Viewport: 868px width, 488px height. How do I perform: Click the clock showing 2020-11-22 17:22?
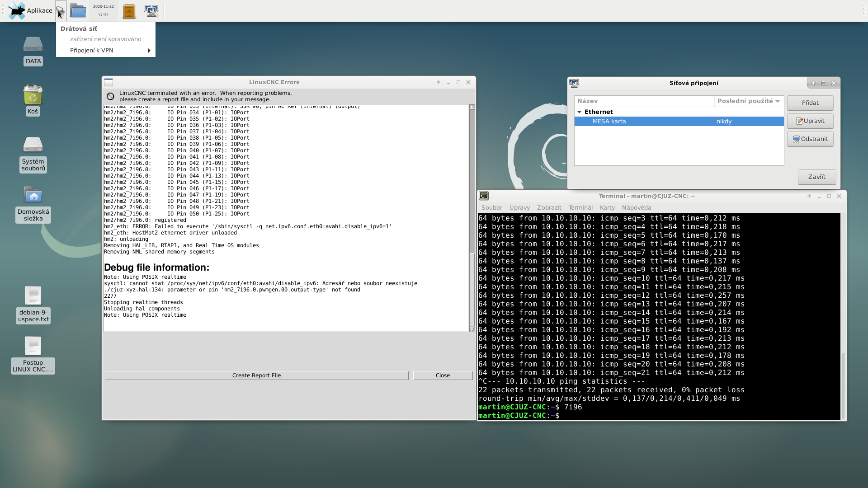[104, 11]
